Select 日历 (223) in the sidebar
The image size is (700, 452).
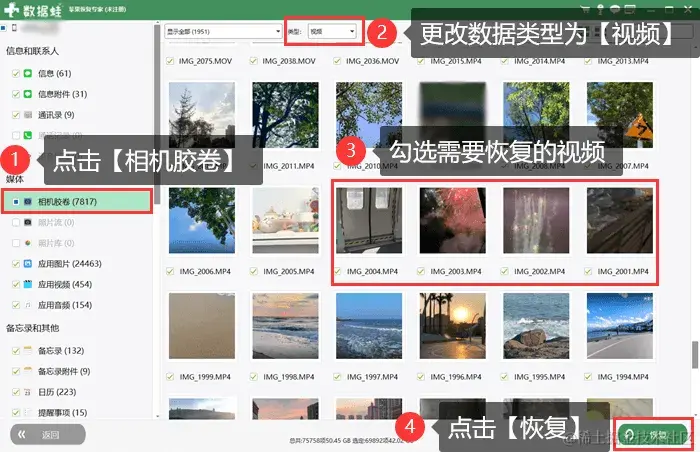[x=57, y=392]
